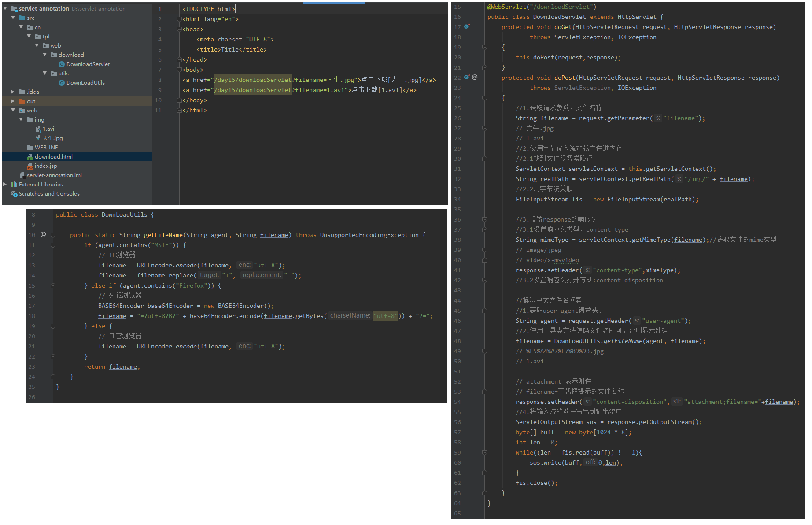Select the DownLoadUtils class icon
The height and width of the screenshot is (525, 812).
pyautogui.click(x=62, y=83)
